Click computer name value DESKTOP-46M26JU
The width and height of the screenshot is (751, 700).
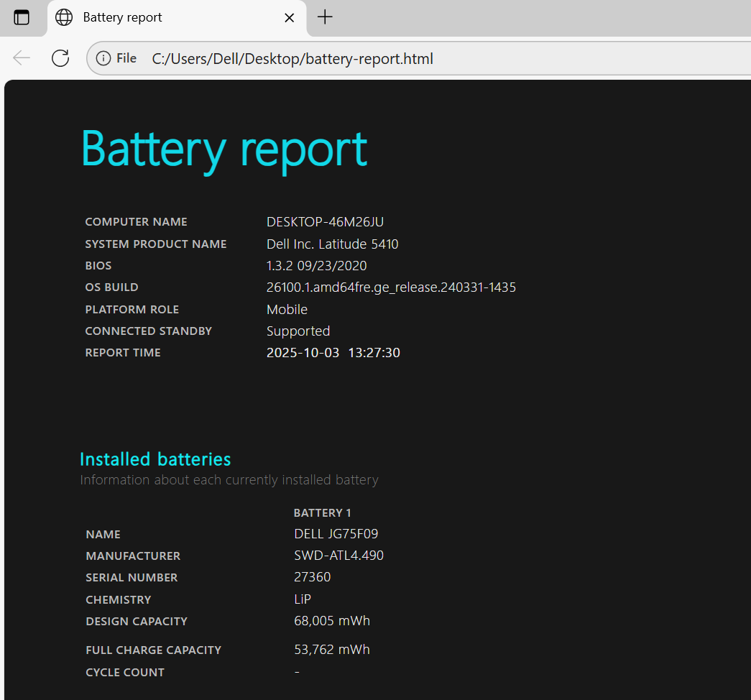(325, 222)
